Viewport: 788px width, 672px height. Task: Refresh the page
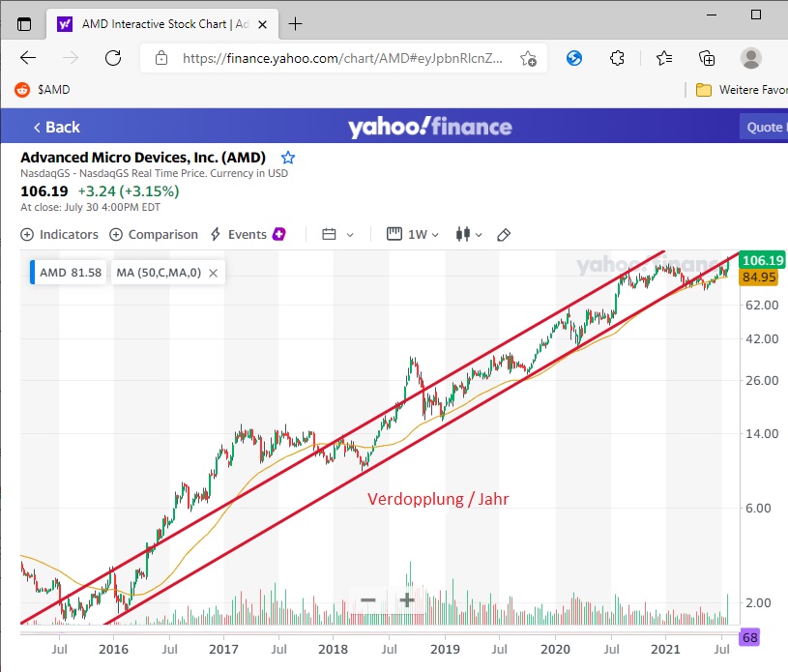[112, 58]
